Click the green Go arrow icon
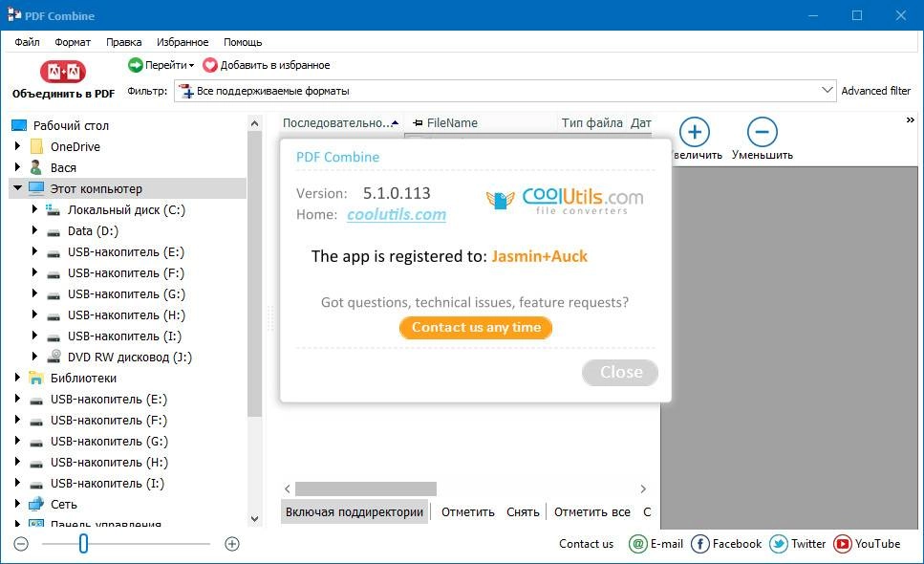 click(x=136, y=65)
